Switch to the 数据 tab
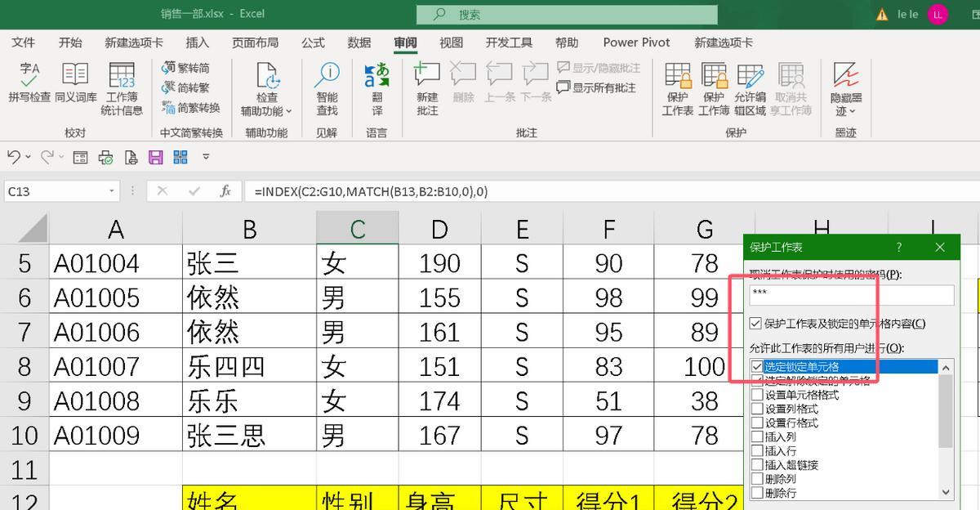The image size is (980, 510). pos(359,42)
